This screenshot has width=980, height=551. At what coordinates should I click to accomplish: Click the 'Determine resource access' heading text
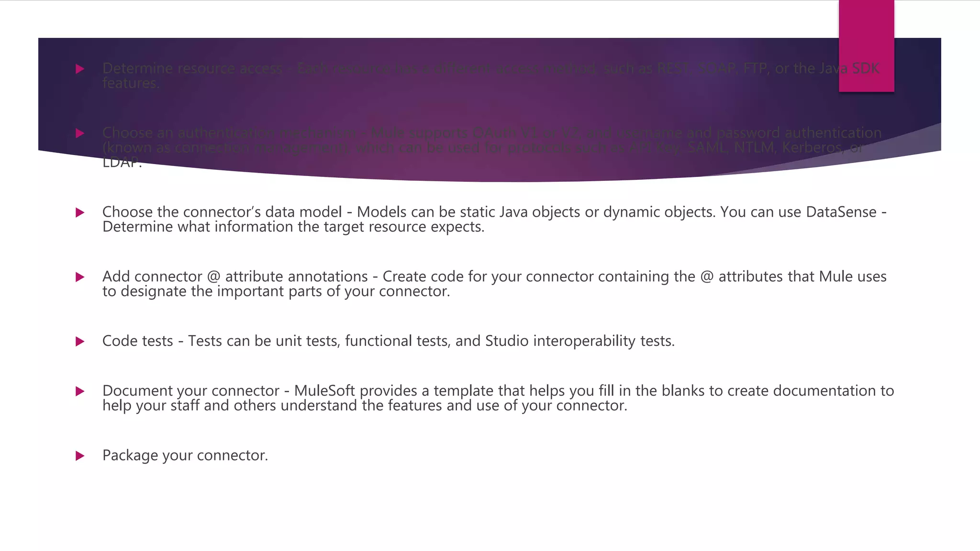192,68
